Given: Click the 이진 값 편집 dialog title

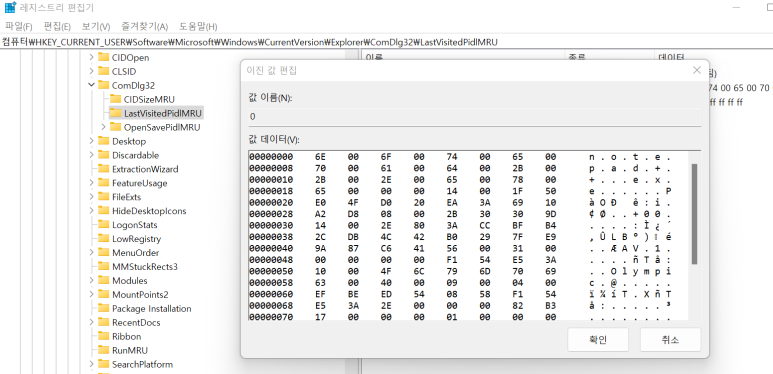Looking at the screenshot, I should point(272,70).
